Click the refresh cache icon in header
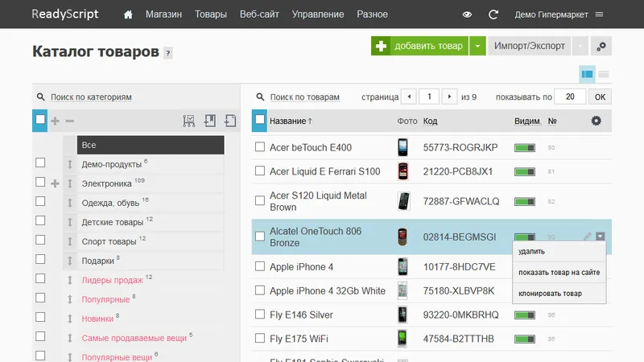Viewport: 644px width, 362px height. pyautogui.click(x=493, y=14)
